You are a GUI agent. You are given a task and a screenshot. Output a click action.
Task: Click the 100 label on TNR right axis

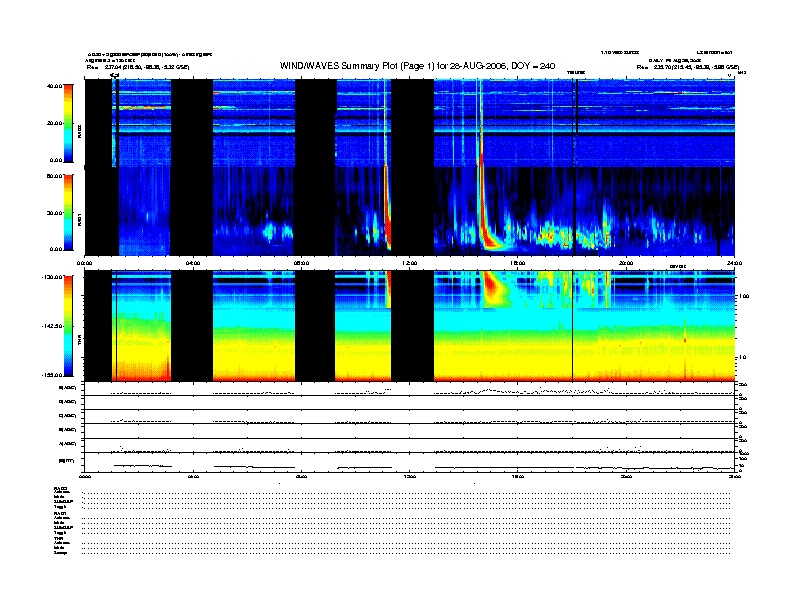(744, 296)
